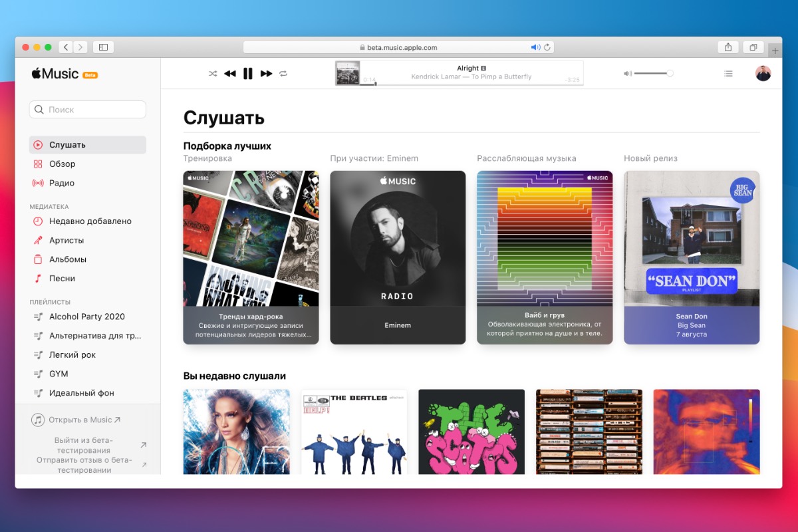Open the cassette tapes album cover
798x532 pixels.
point(589,432)
